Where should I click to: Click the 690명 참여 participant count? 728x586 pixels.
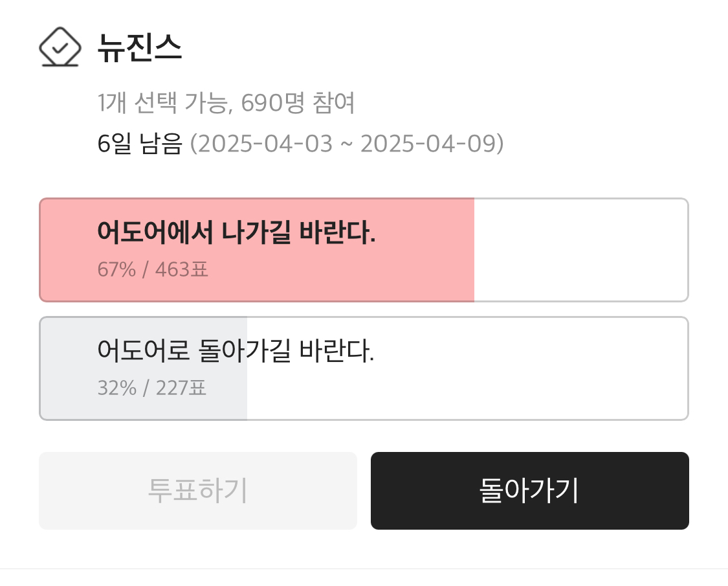(298, 103)
